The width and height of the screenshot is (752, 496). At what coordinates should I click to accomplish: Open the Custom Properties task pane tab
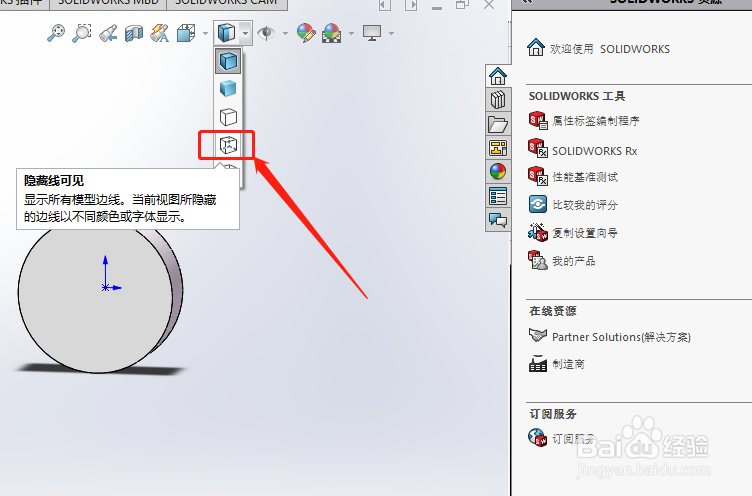click(498, 196)
